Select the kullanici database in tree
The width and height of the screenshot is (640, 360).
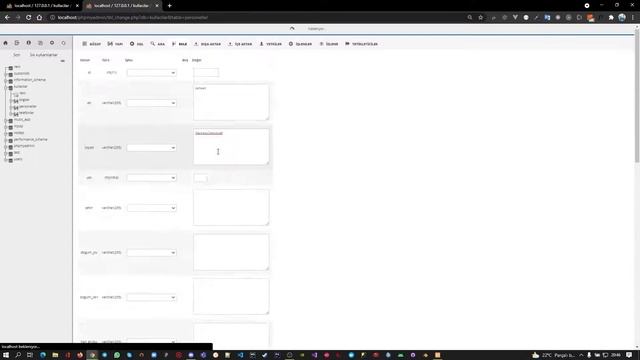point(21,87)
